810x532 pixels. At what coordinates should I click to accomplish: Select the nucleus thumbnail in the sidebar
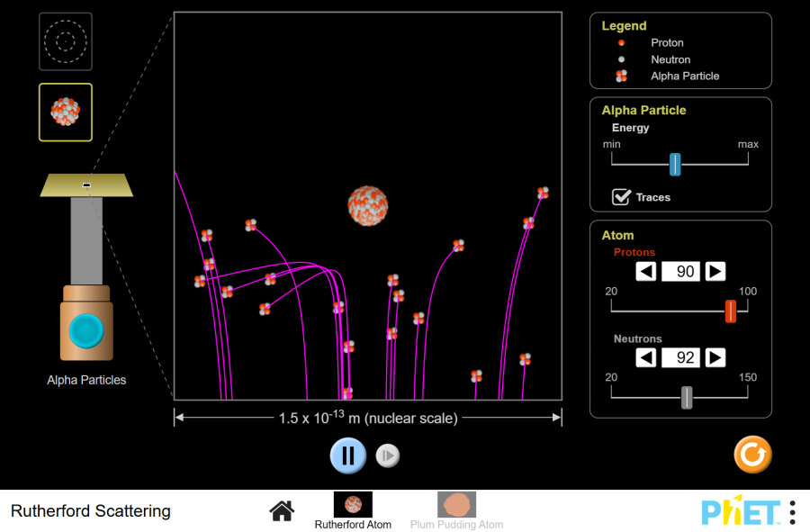tap(65, 112)
